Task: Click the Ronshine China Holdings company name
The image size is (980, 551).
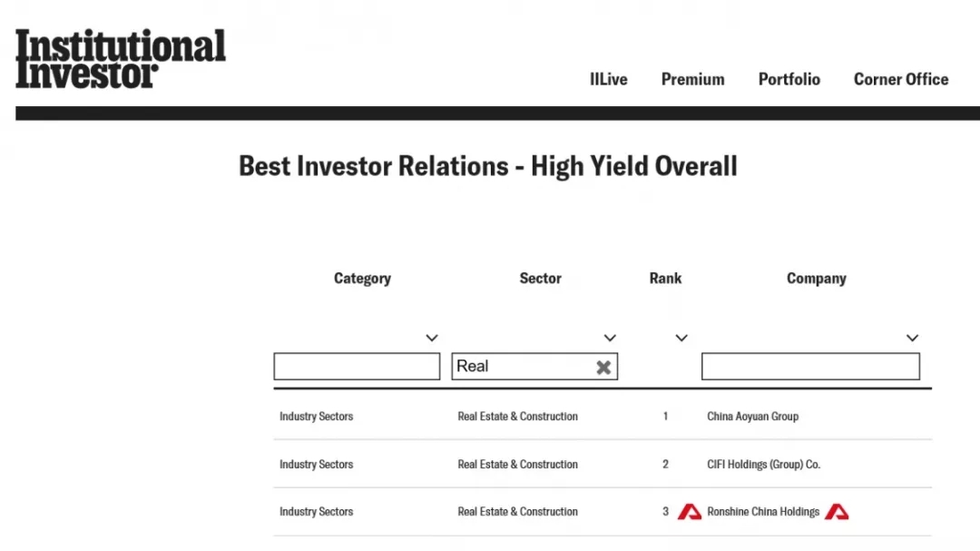Action: coord(763,512)
